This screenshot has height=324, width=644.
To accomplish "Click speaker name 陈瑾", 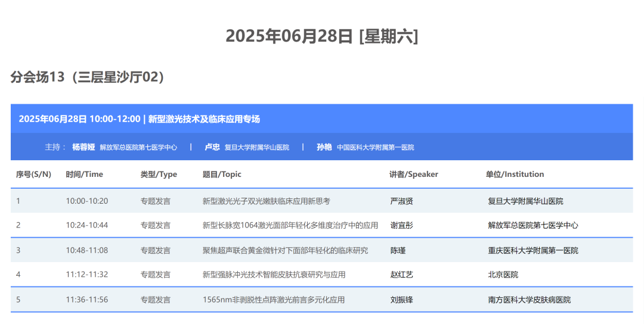I will (398, 250).
